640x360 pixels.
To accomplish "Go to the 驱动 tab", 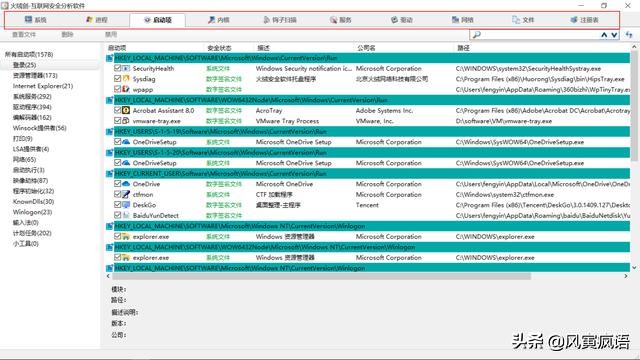I will pyautogui.click(x=402, y=20).
